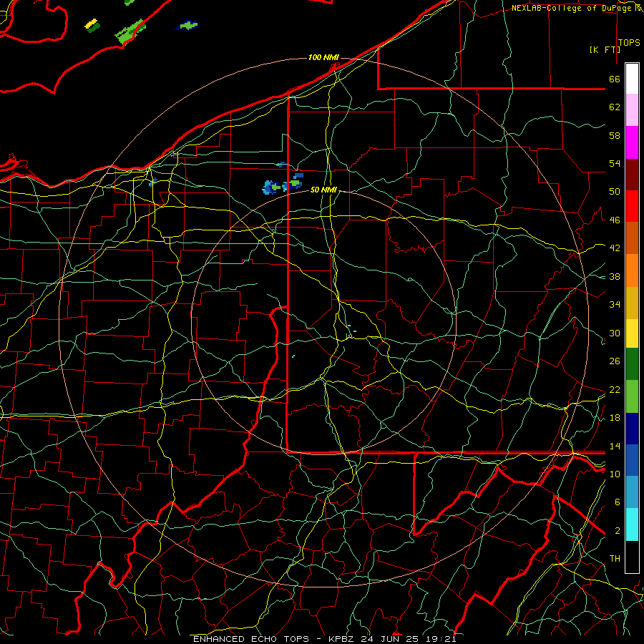644x644 pixels.
Task: Select the light green legend swatch
Action: tap(632, 396)
